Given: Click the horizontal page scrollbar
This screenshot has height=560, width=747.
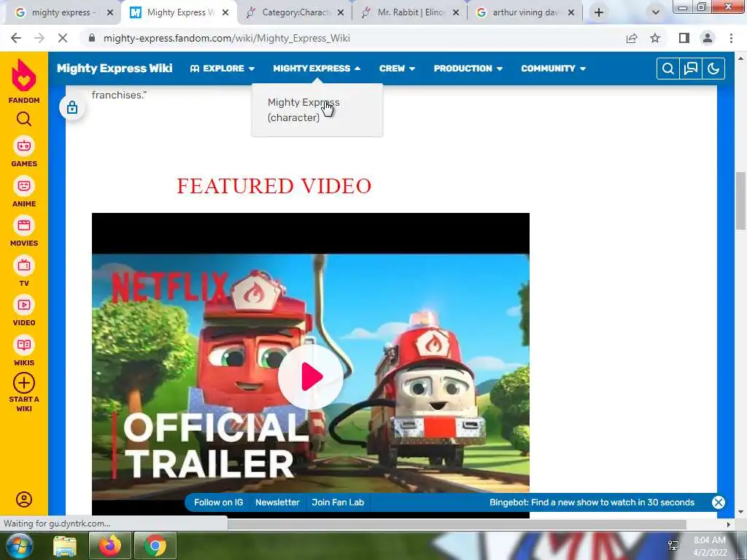Looking at the screenshot, I should 457,524.
